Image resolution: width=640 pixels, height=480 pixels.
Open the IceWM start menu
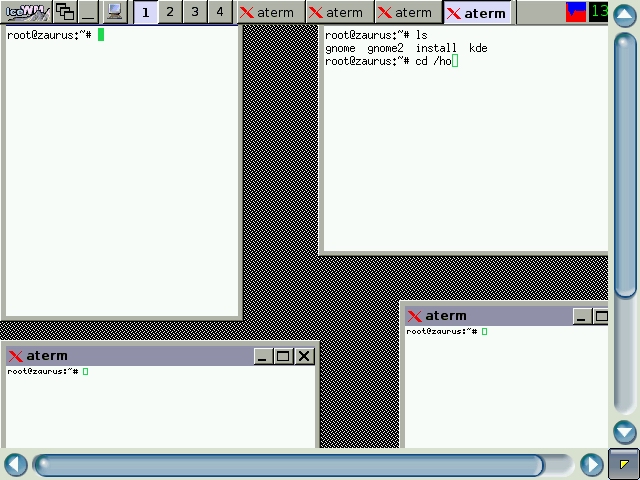tap(25, 12)
